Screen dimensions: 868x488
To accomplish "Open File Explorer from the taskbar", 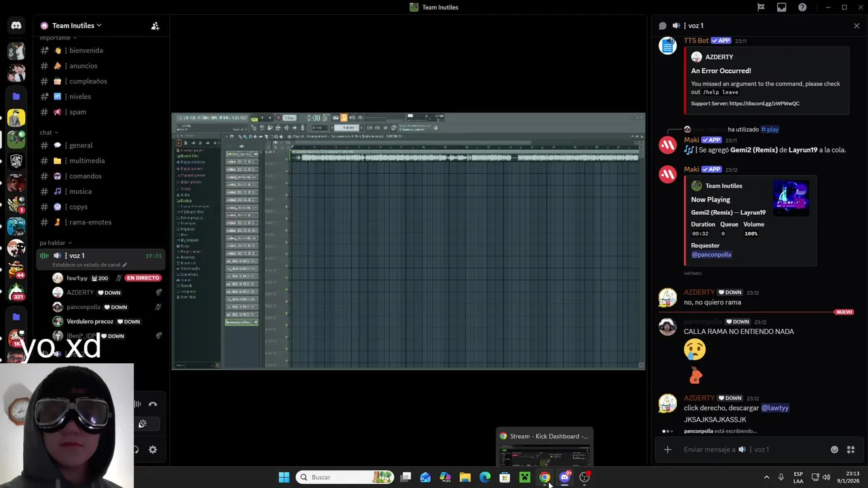I will (x=465, y=477).
